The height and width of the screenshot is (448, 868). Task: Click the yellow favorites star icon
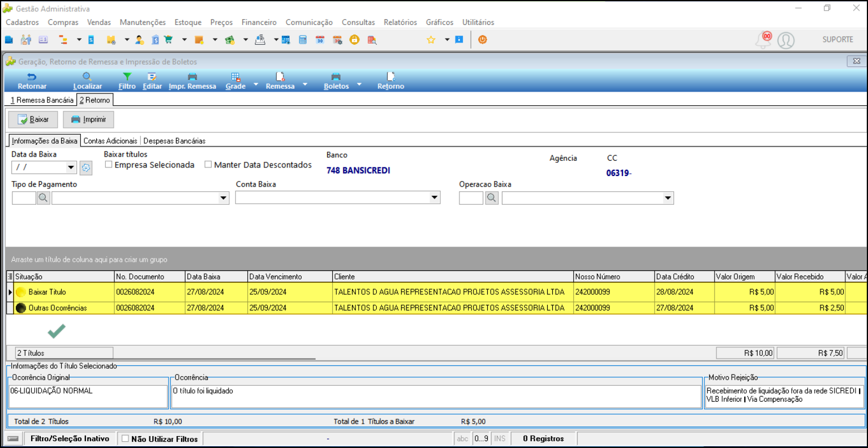click(431, 40)
